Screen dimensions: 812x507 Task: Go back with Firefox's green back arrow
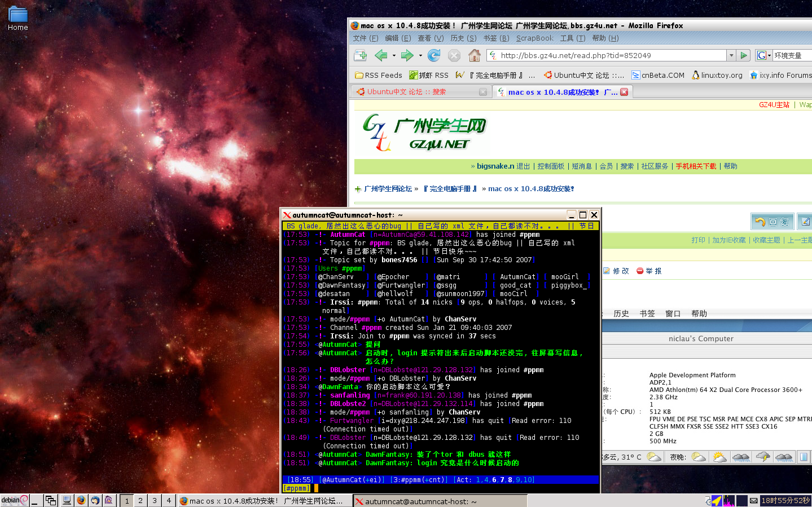[381, 55]
